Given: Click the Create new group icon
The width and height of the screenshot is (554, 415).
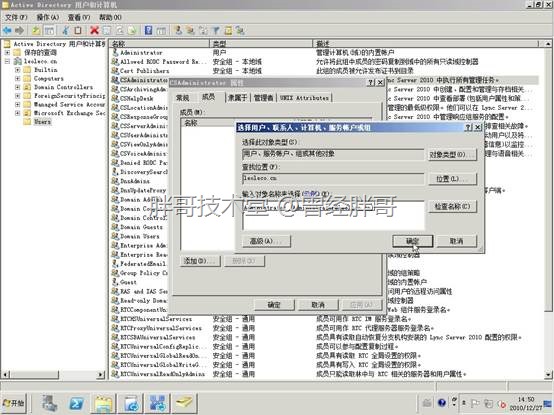Looking at the screenshot, I should [x=191, y=30].
